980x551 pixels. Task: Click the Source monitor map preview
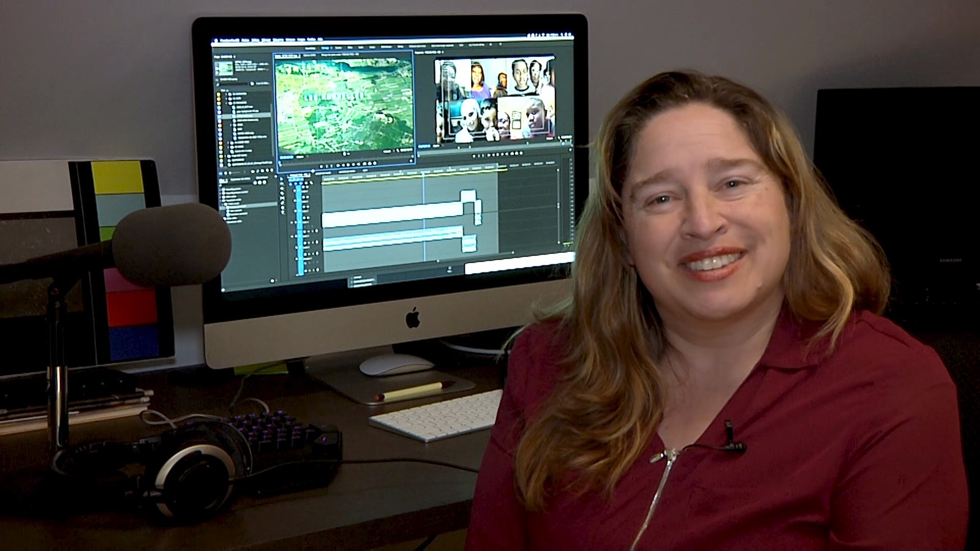click(x=344, y=105)
